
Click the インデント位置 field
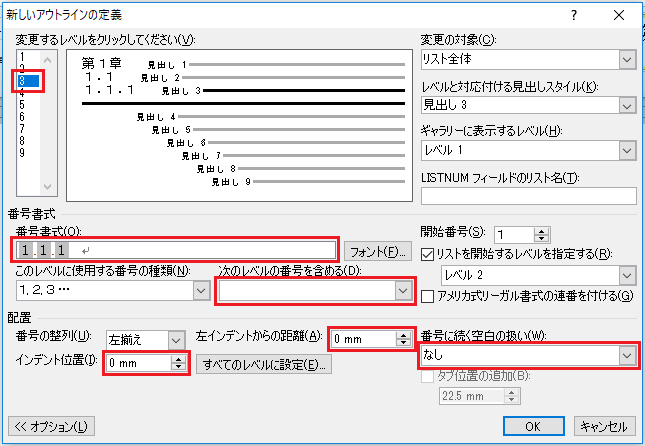(138, 363)
